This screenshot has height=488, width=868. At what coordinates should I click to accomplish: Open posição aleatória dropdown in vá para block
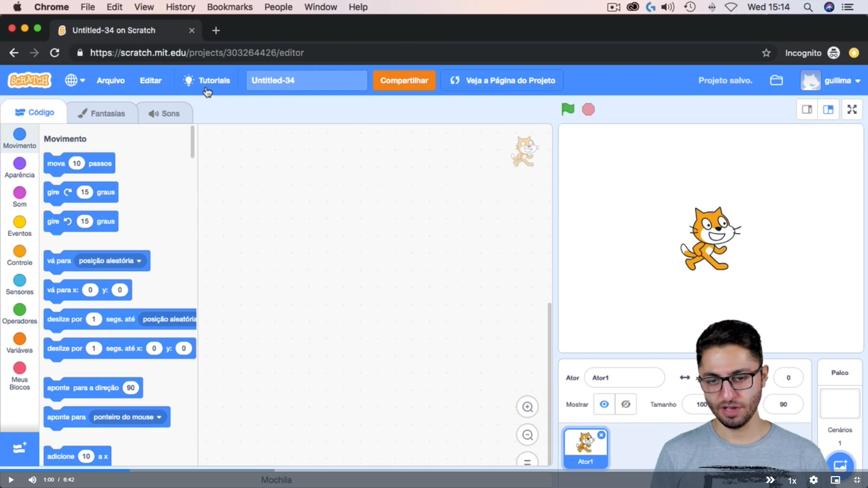(110, 261)
